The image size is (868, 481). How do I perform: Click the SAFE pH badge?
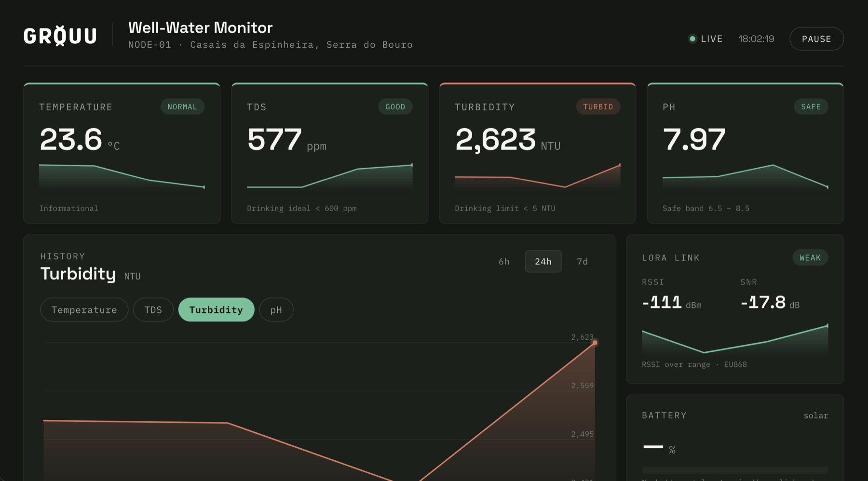[x=811, y=107]
